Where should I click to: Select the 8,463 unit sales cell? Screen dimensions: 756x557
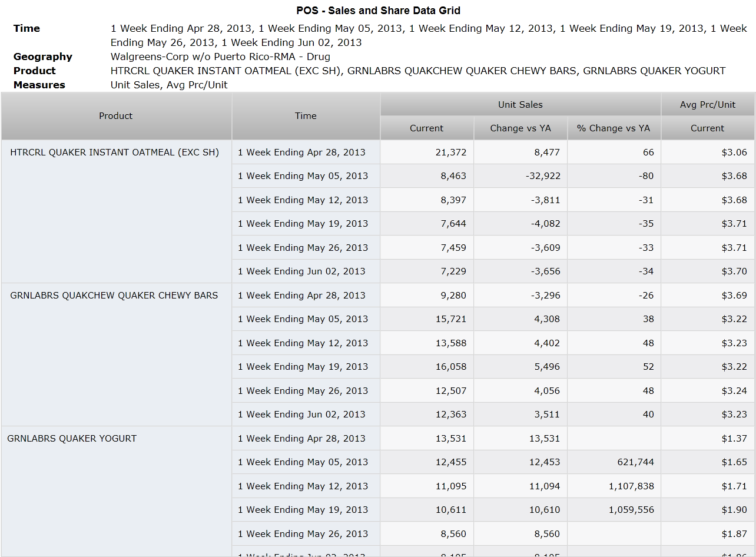[427, 176]
